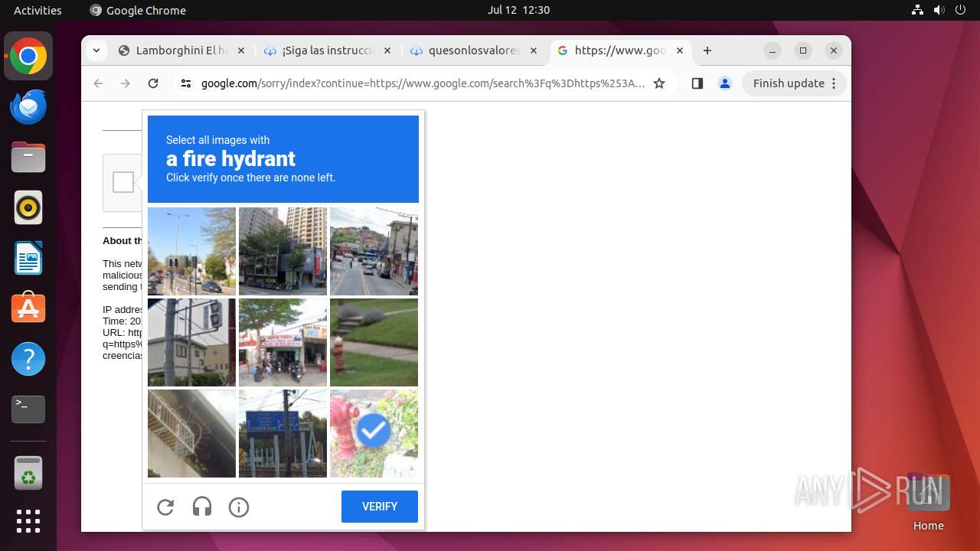Select blue road sign tile

pos(283,433)
